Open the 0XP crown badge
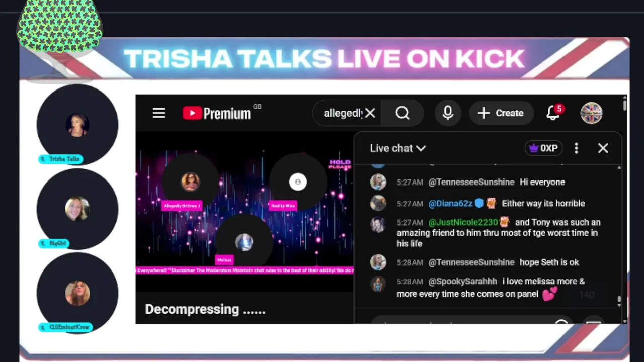This screenshot has height=362, width=644. coord(543,148)
